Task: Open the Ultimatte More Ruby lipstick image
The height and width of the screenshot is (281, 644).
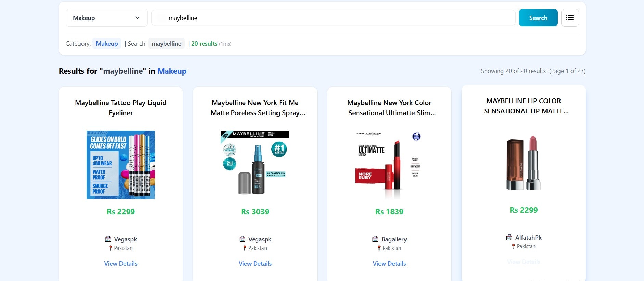Action: [389, 165]
